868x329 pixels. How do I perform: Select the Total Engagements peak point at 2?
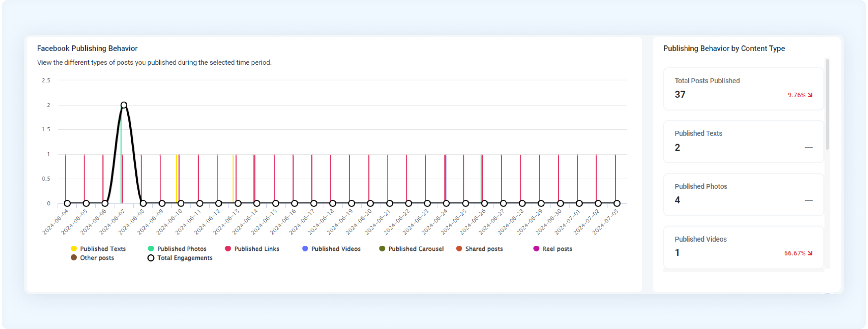click(124, 105)
